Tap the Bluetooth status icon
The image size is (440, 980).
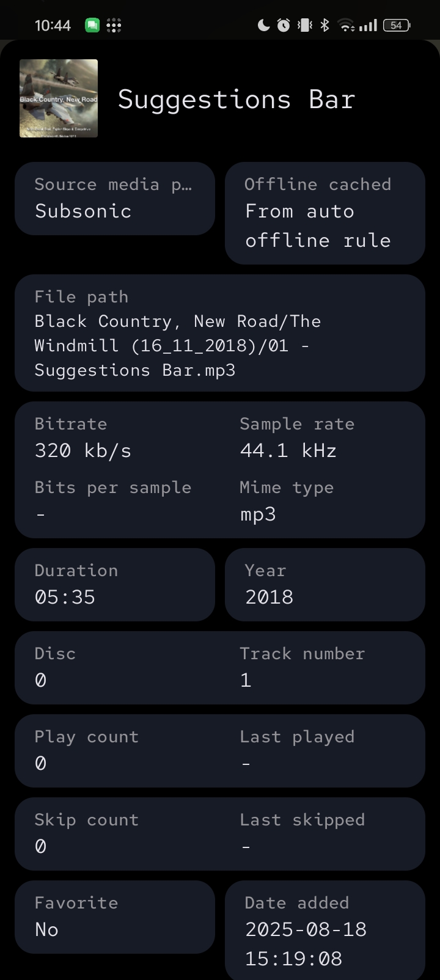point(325,25)
